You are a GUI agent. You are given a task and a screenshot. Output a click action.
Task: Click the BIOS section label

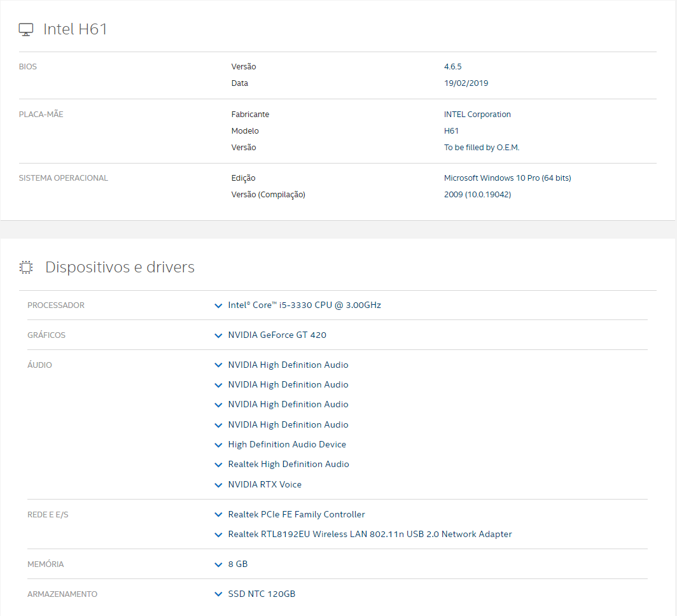(27, 66)
